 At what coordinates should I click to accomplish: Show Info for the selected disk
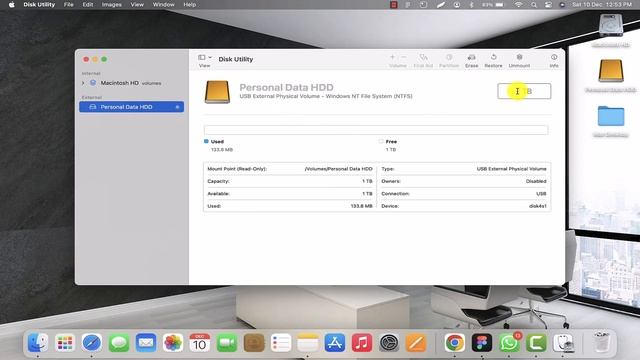[x=554, y=60]
